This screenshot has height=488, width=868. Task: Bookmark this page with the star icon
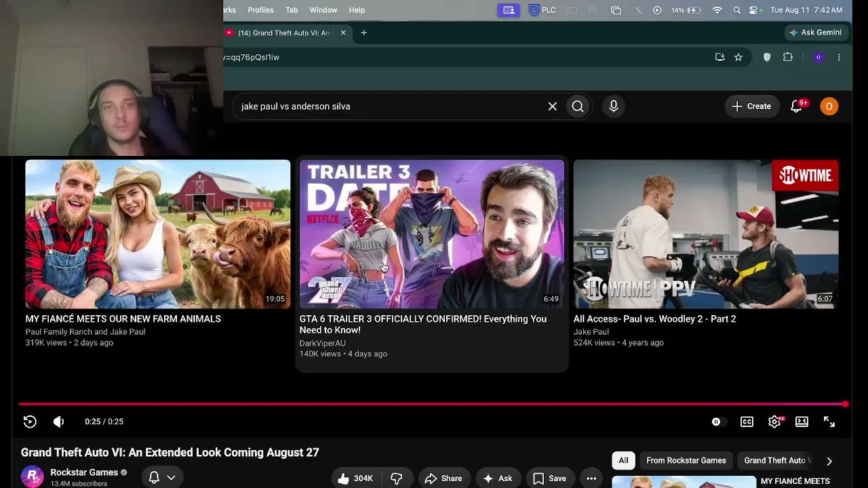738,58
